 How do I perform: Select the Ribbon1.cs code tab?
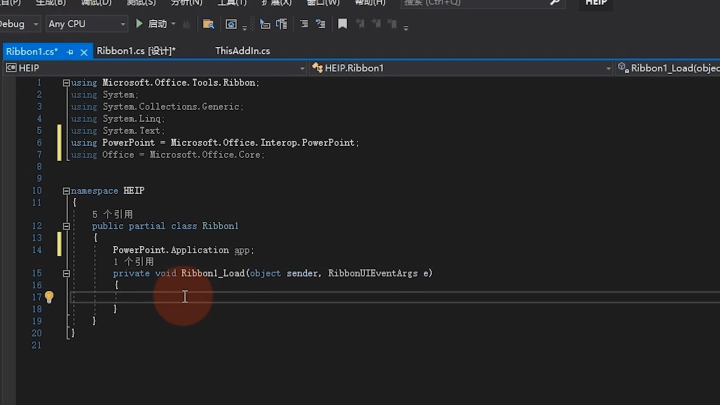pos(32,51)
